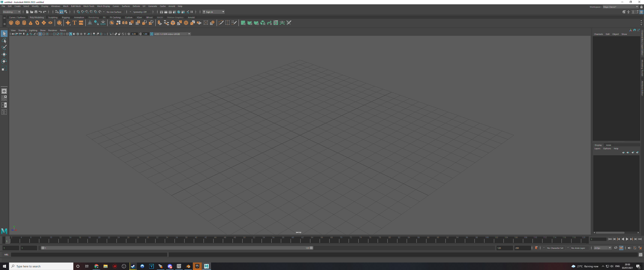Create a polygon sphere from the shelf
644x270 pixels.
tap(11, 23)
